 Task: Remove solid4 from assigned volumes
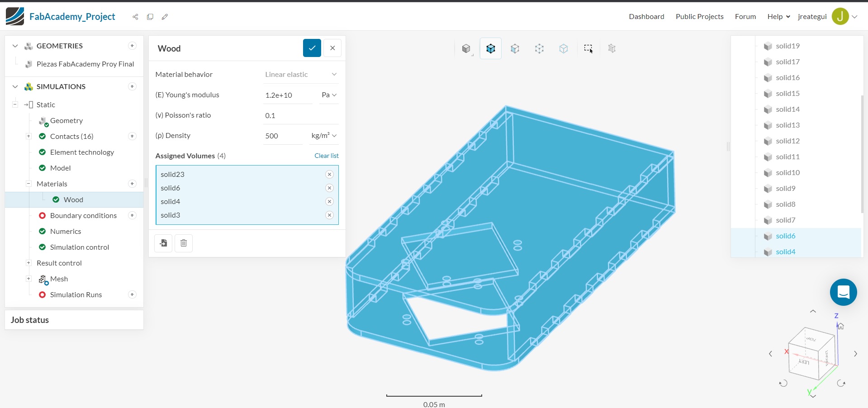(x=329, y=202)
